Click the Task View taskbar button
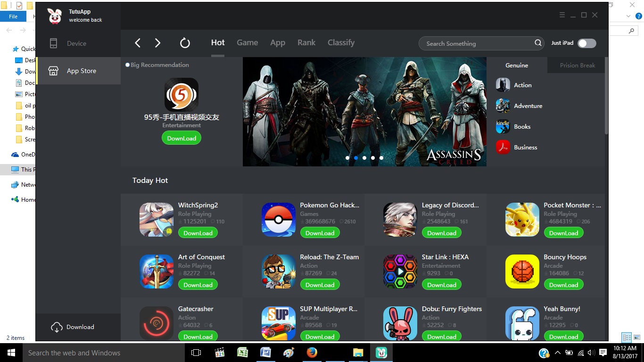This screenshot has height=362, width=644. [x=196, y=353]
